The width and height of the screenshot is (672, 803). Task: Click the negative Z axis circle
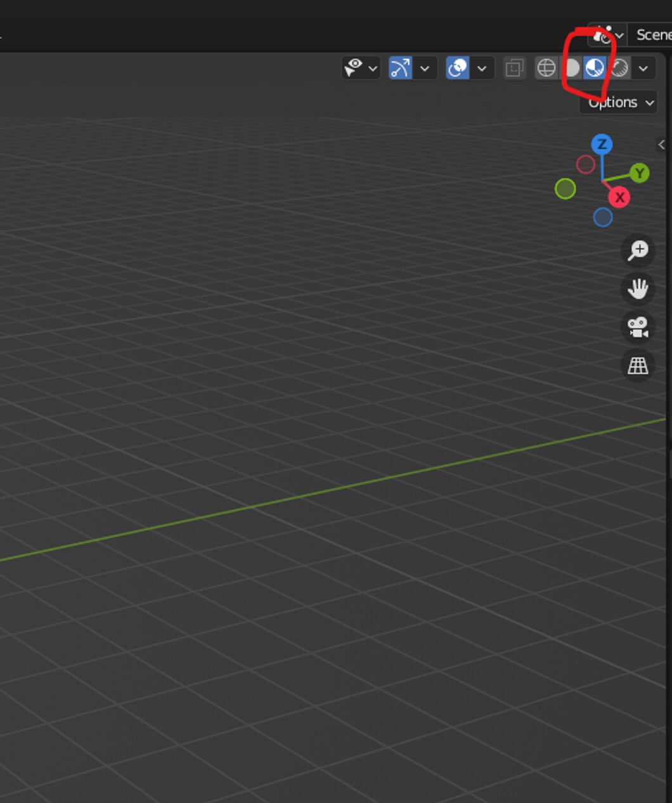click(x=603, y=218)
